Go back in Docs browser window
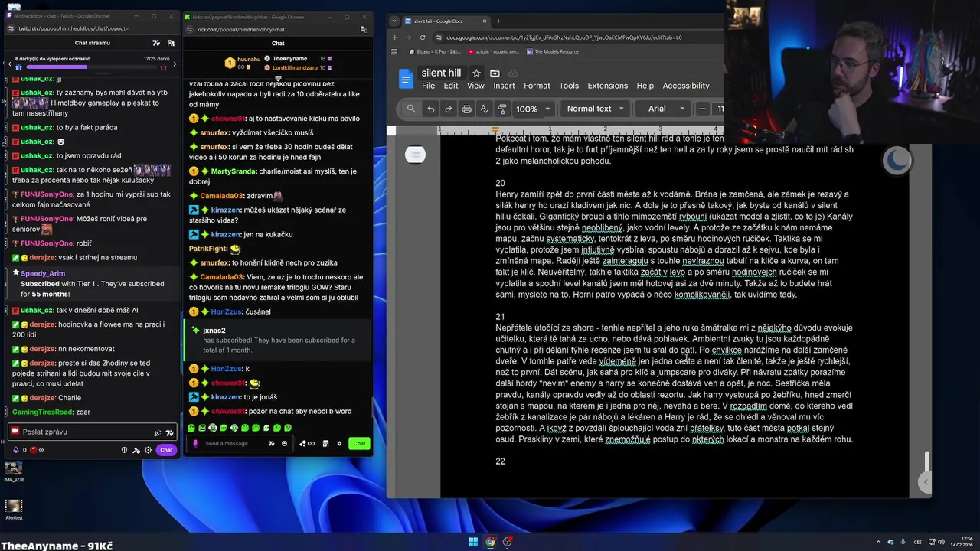This screenshot has width=980, height=551. click(395, 37)
